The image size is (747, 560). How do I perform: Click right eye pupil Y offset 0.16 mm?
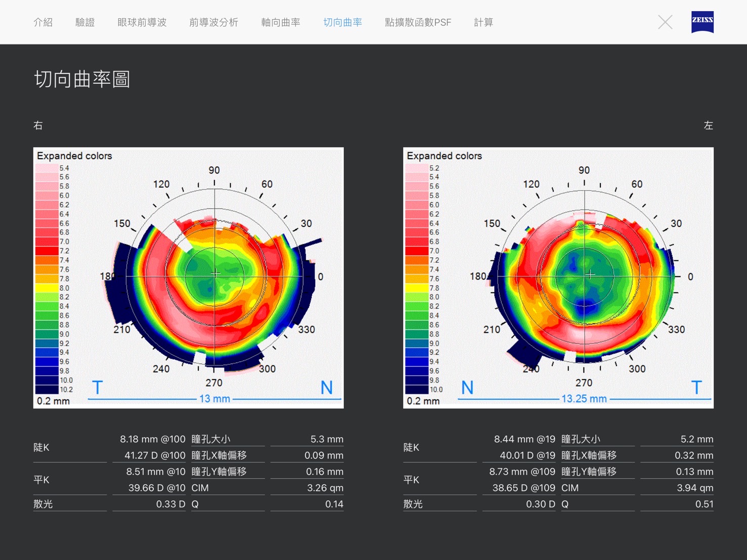point(325,472)
